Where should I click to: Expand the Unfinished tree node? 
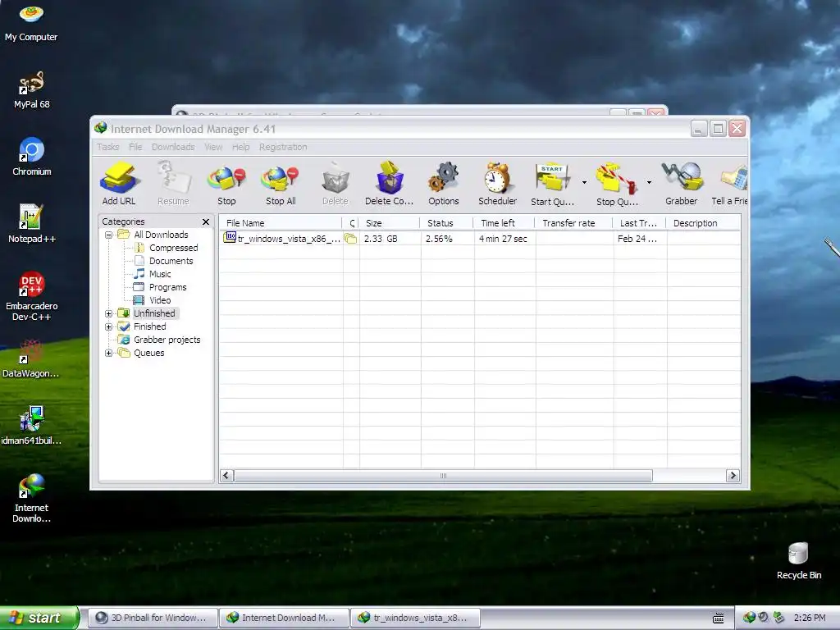point(109,313)
